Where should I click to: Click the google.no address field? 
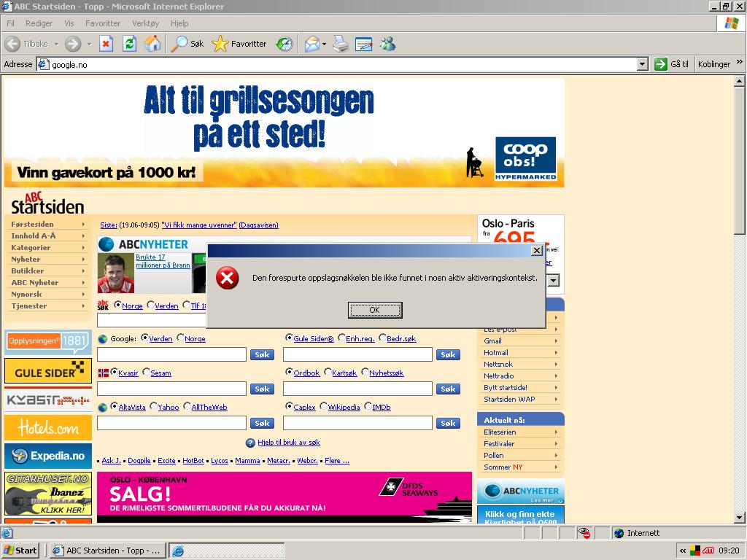pyautogui.click(x=343, y=64)
